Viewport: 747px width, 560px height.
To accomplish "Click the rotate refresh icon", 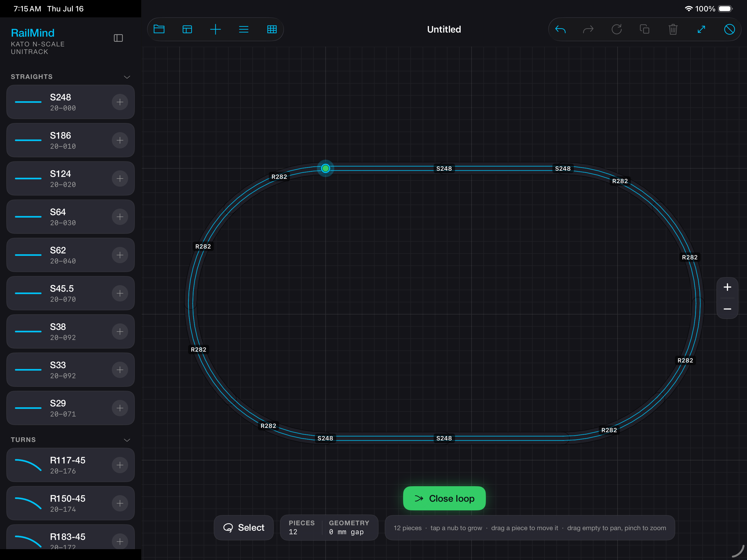I will pos(617,29).
